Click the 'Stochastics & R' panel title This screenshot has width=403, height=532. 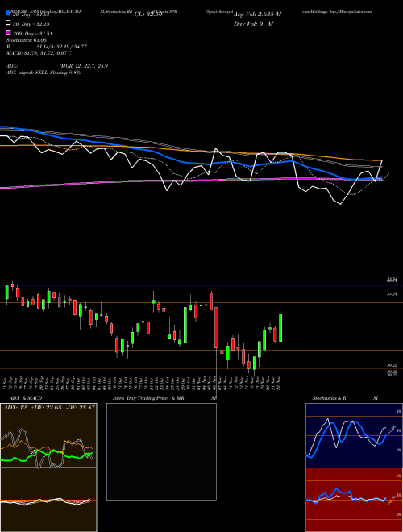point(330,398)
